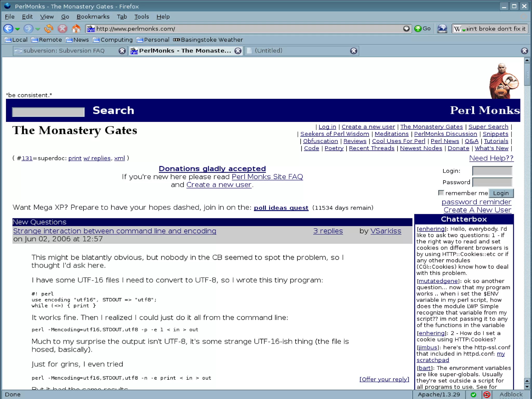Focus the Password field

point(492,182)
